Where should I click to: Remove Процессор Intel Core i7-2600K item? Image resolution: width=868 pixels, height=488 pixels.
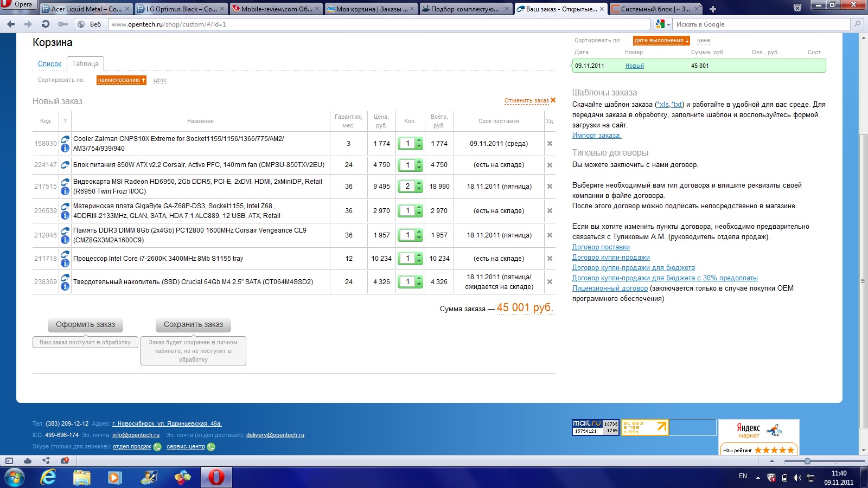tap(550, 258)
